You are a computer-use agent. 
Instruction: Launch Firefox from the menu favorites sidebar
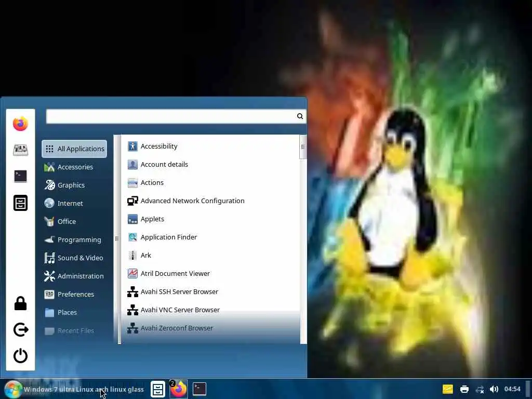(20, 124)
